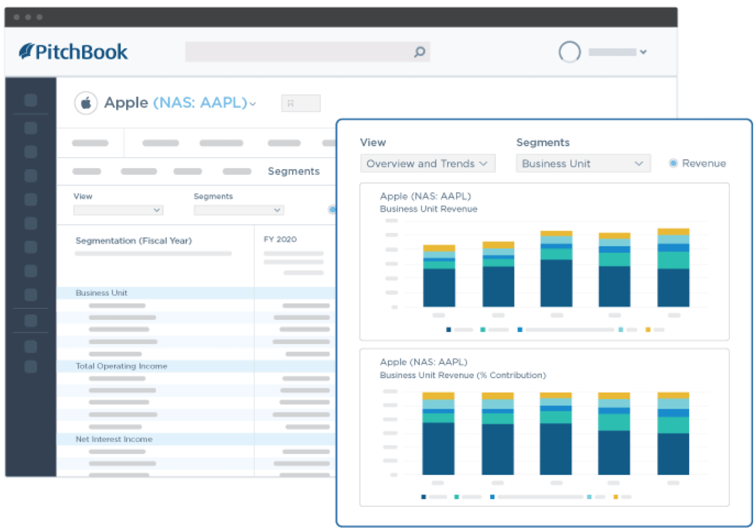The height and width of the screenshot is (532, 756).
Task: Click light blue legend swatch in Revenue chart
Action: [x=620, y=330]
